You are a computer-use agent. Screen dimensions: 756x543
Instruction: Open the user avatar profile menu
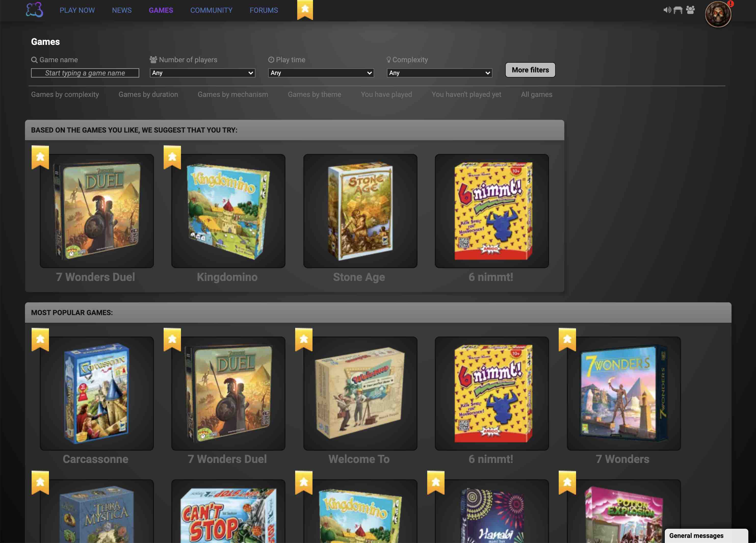click(718, 14)
